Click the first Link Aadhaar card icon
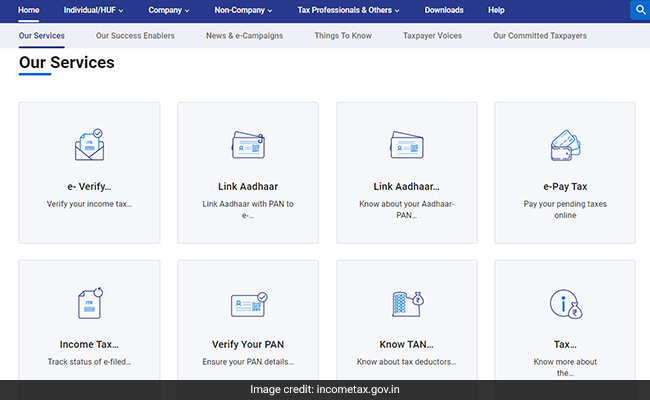Screen dimensions: 650x400 (x=247, y=146)
